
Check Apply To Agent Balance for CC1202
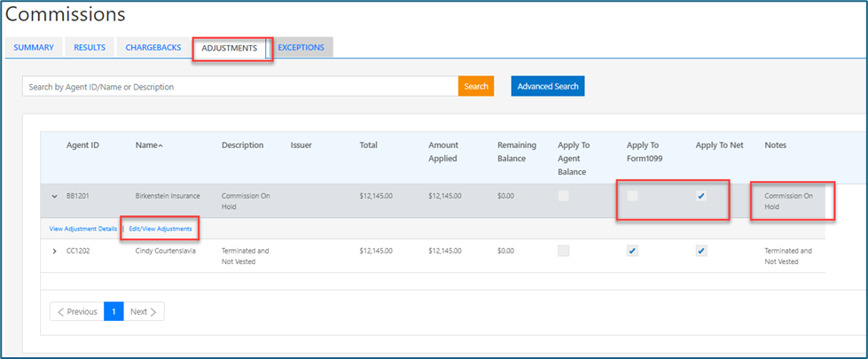point(563,251)
